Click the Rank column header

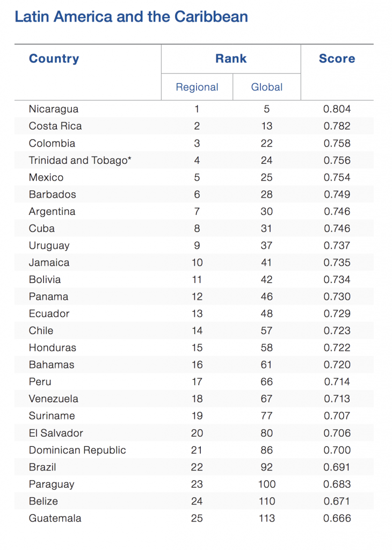[231, 59]
